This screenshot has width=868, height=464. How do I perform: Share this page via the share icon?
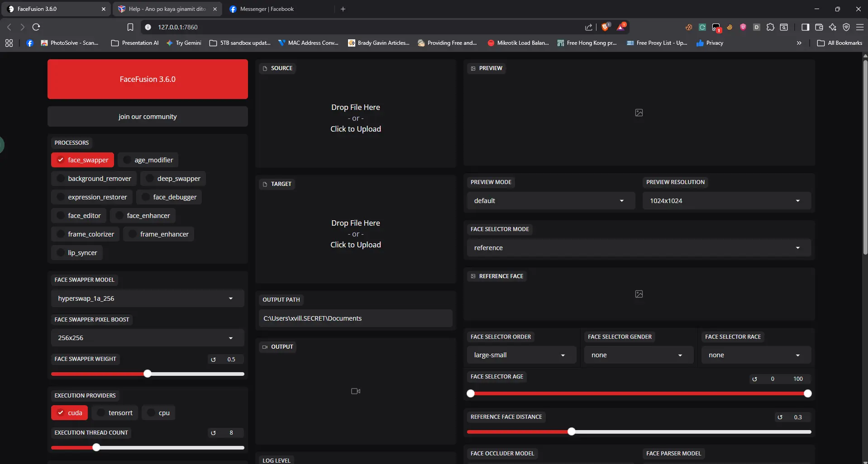(x=588, y=27)
